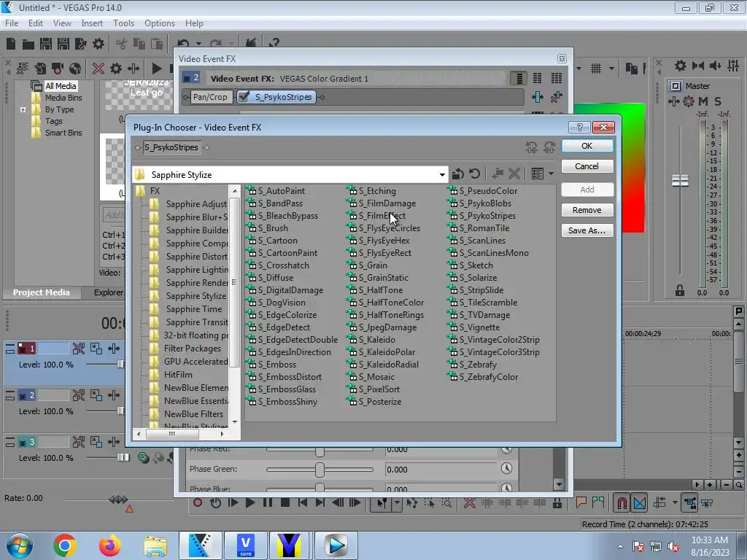Choose the S_DigitalDamage effect
The width and height of the screenshot is (747, 560).
(285, 290)
